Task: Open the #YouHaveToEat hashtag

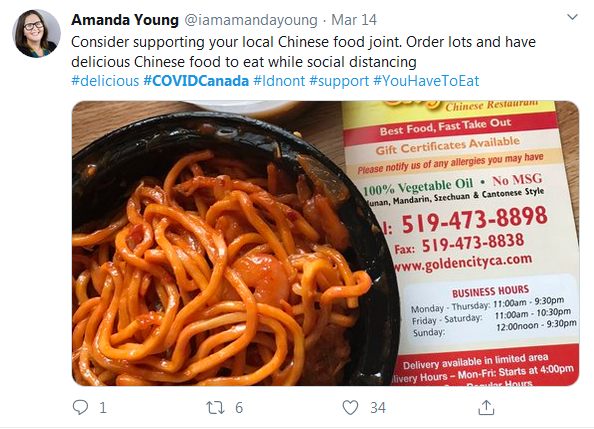Action: point(426,81)
